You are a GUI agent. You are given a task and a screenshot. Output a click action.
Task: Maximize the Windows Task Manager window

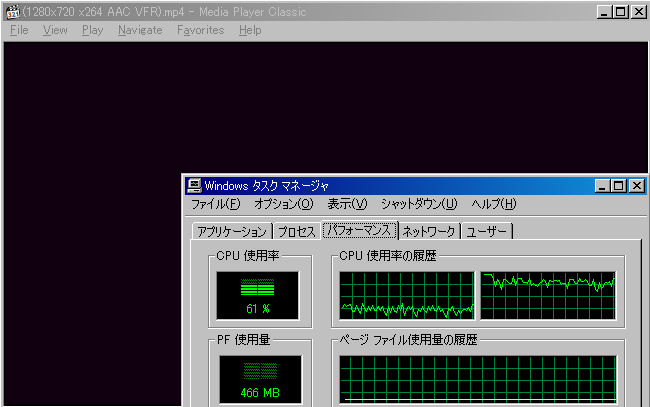point(618,186)
